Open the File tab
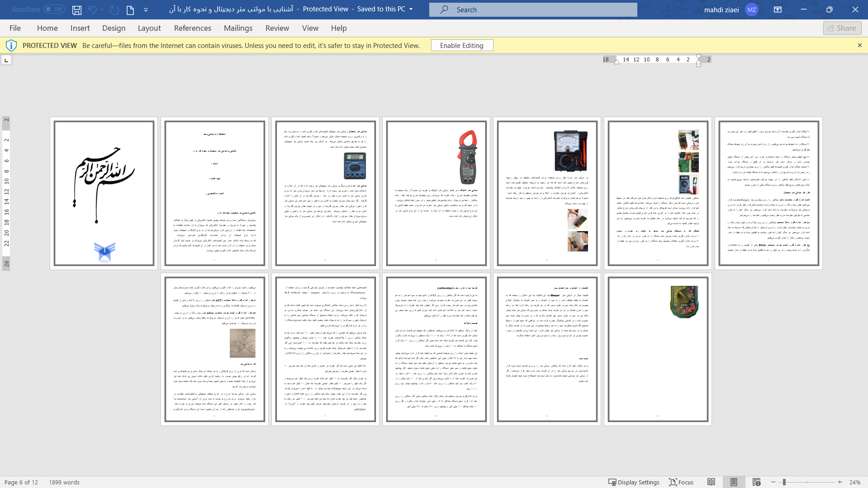Image resolution: width=868 pixels, height=488 pixels. point(15,28)
